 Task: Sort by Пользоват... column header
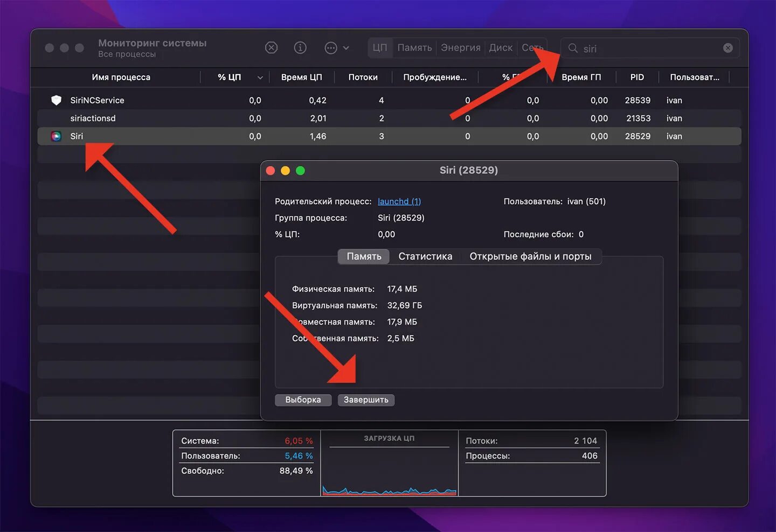pos(695,77)
